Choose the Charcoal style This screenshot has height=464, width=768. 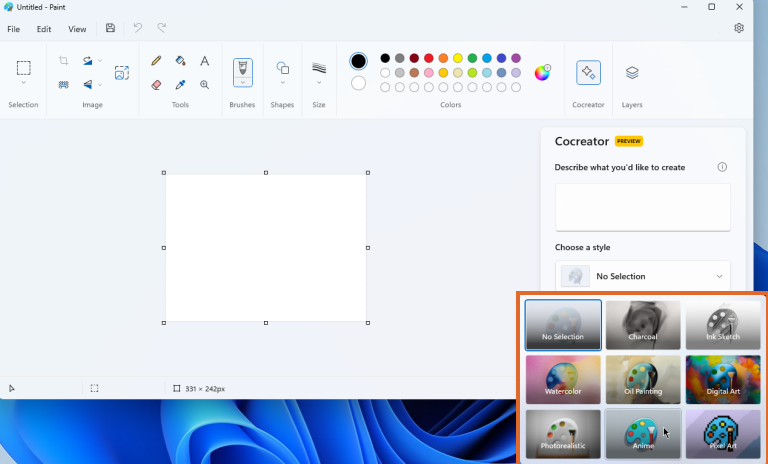[x=643, y=325]
